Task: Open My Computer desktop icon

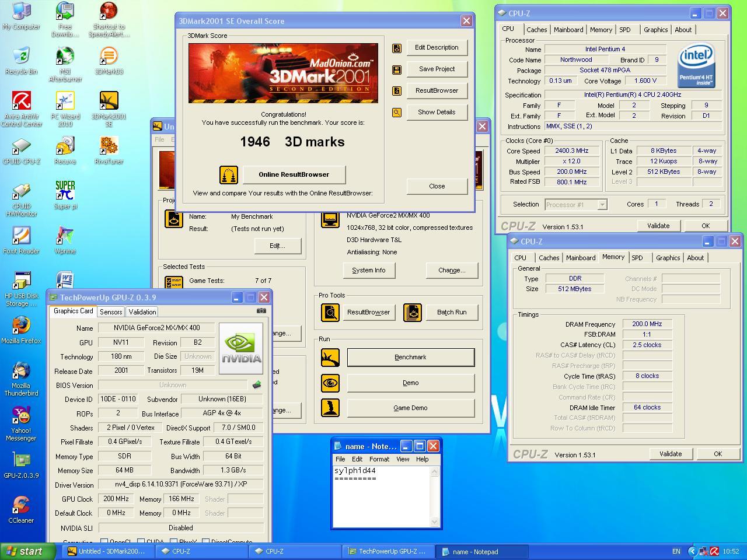Action: point(22,16)
